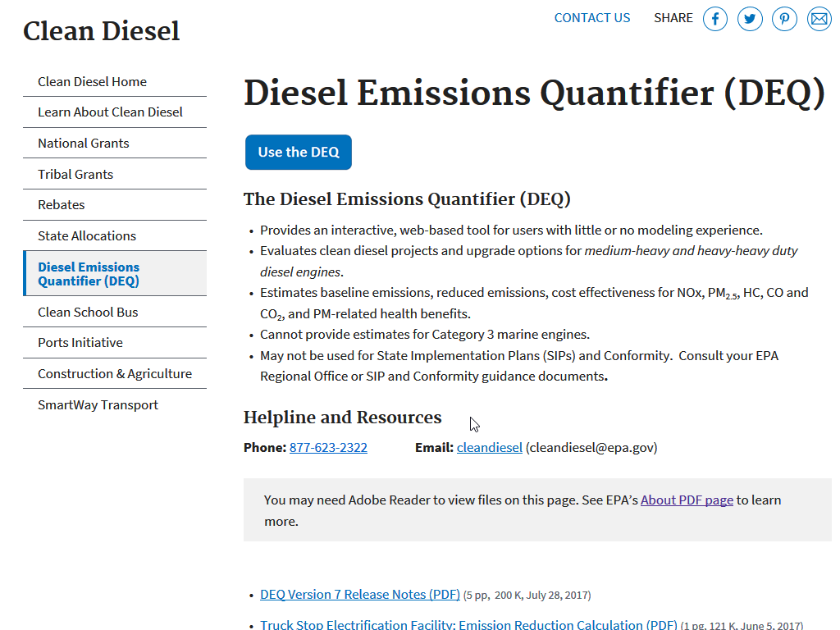Share page via Twitter icon
Screen dimensions: 840x630
coord(750,18)
